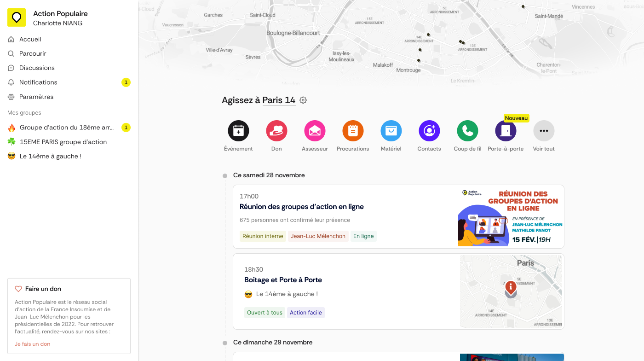Open the Contacts action icon

click(429, 131)
